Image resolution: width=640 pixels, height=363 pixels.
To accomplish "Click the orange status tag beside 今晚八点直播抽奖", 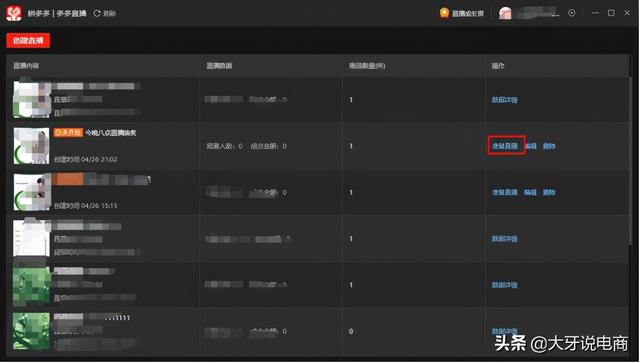I will [x=68, y=133].
